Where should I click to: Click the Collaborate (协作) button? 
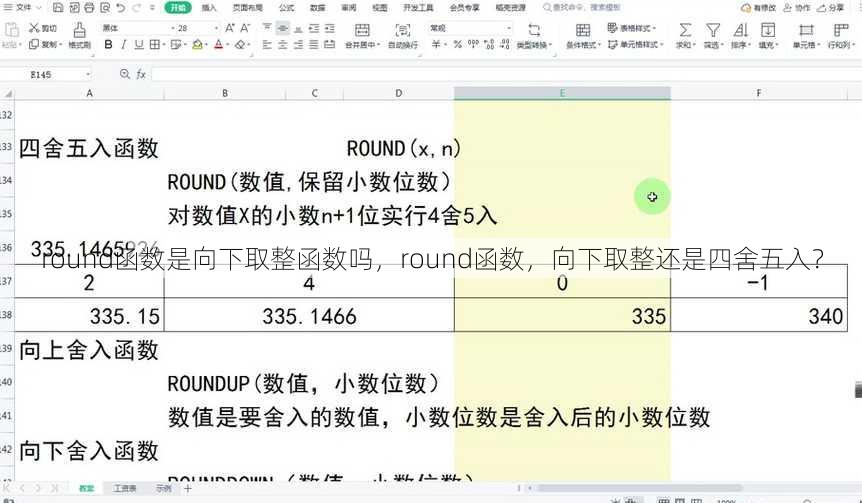click(x=797, y=8)
